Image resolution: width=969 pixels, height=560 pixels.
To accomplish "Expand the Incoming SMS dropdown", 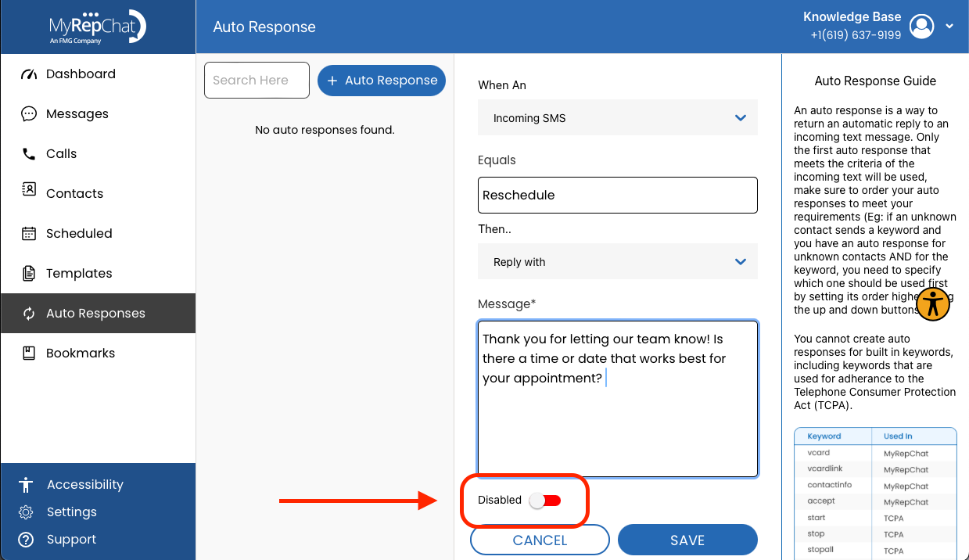I will 618,118.
